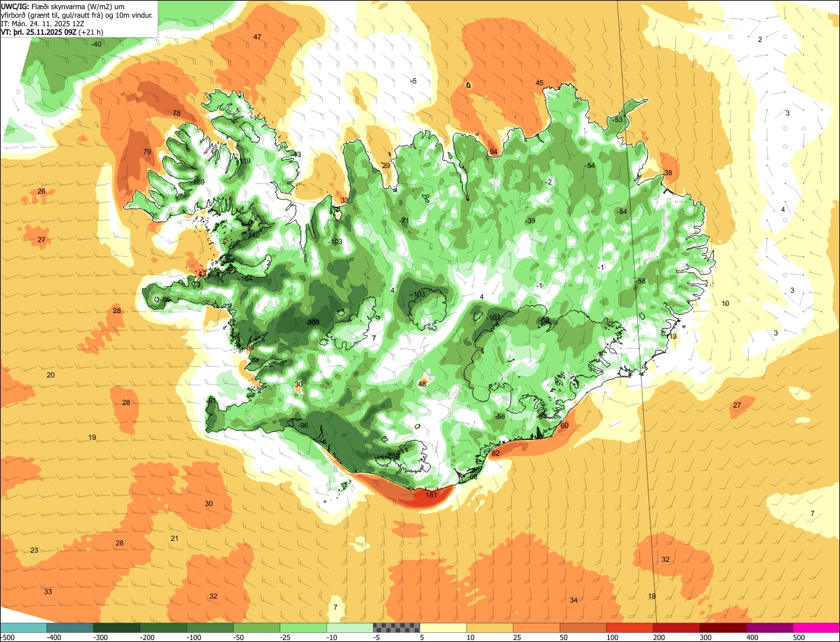Click the map value '13' off the east coast
The height and width of the screenshot is (642, 840).
(673, 336)
